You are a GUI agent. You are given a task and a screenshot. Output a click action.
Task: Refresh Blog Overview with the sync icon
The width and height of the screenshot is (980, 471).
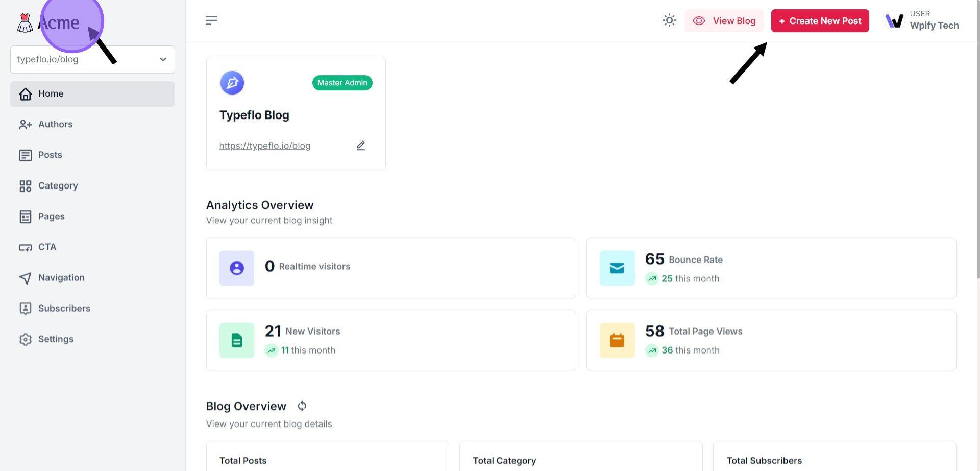click(302, 406)
